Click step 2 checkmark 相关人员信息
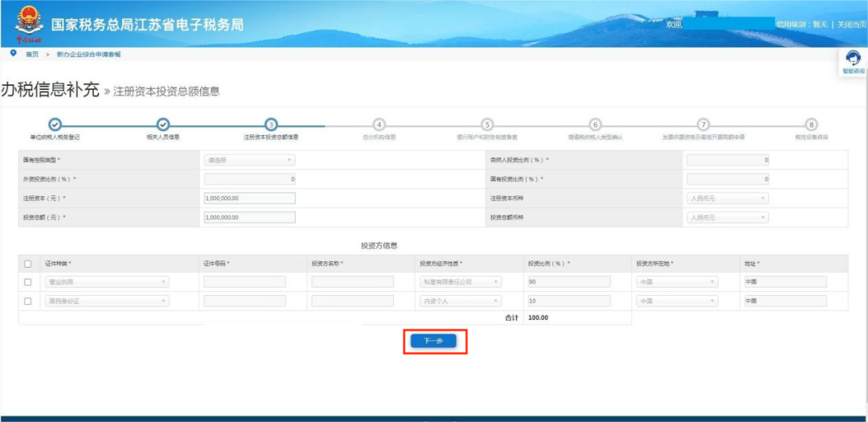 click(162, 124)
